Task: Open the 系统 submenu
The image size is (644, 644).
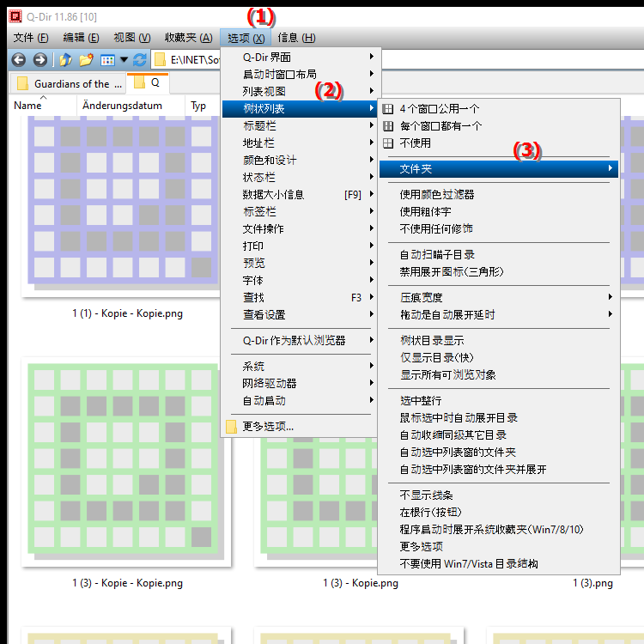Action: point(300,366)
